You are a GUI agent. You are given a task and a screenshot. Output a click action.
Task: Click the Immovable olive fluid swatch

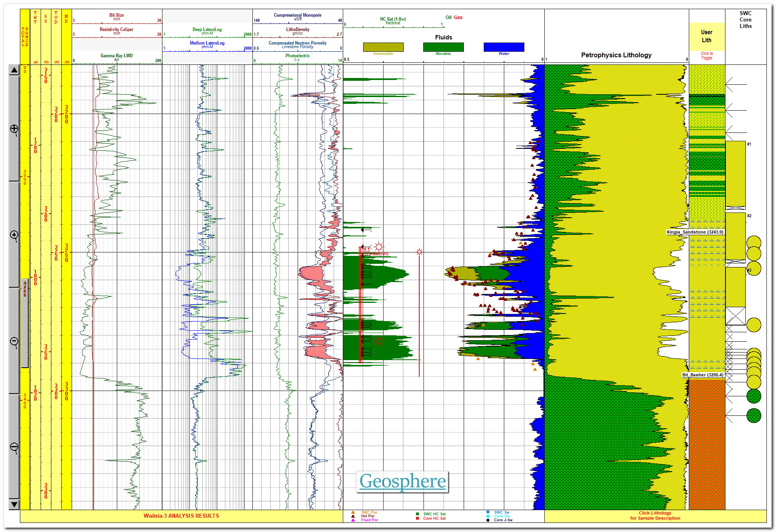pos(383,47)
